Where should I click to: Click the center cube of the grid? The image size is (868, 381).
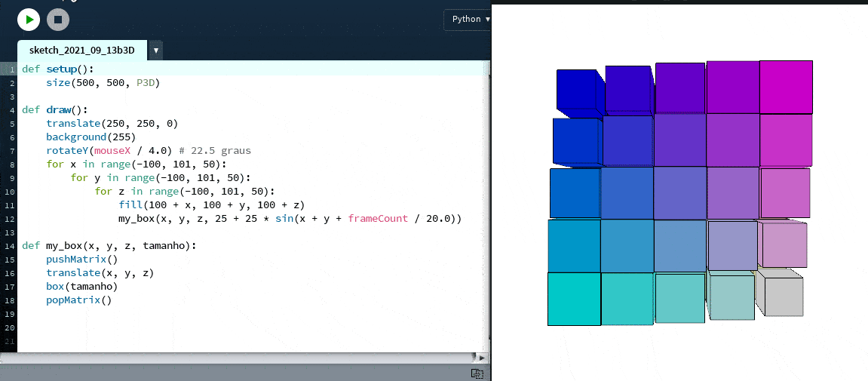point(679,192)
